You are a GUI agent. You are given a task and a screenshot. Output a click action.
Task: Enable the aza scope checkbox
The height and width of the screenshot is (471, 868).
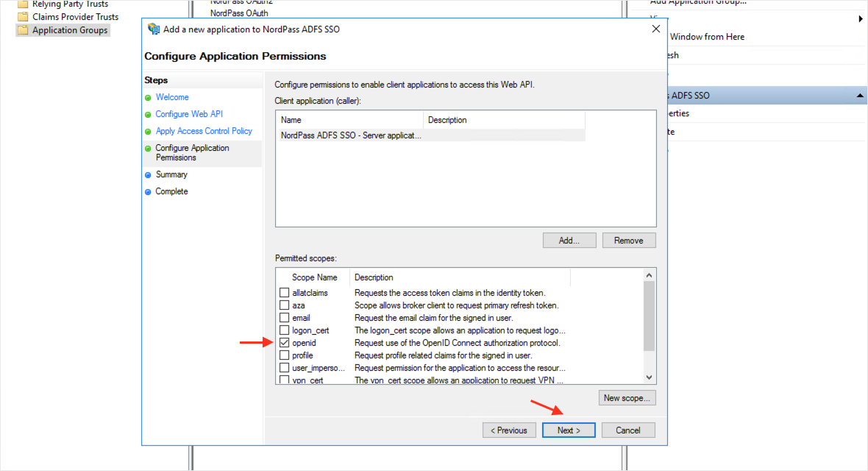pyautogui.click(x=284, y=305)
